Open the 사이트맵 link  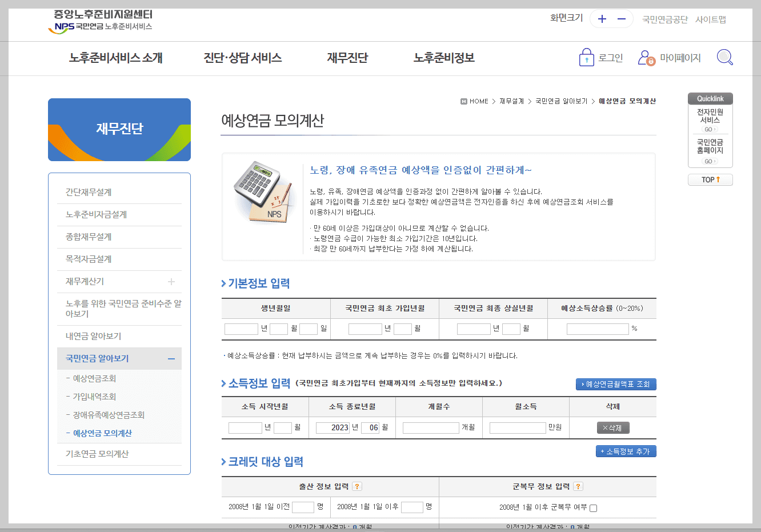[x=711, y=18]
